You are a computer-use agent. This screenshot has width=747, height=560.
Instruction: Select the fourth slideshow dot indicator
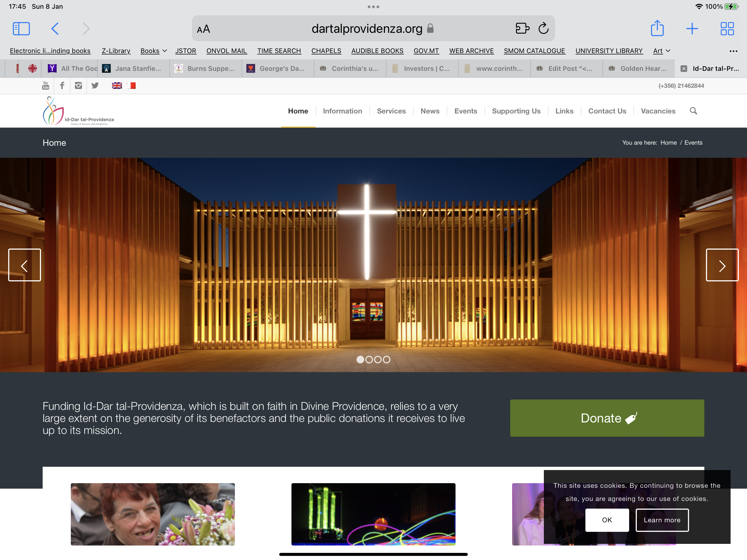386,360
